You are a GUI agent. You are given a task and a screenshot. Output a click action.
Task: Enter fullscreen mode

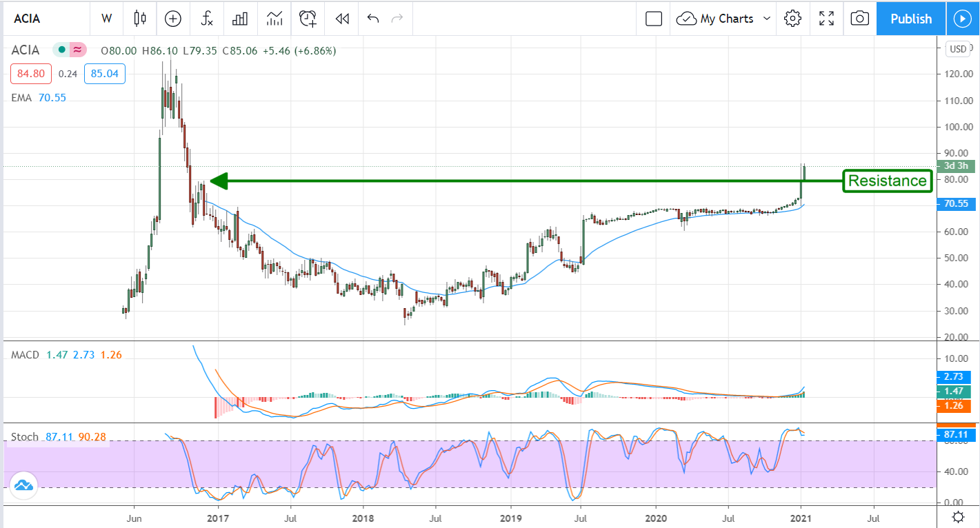[x=826, y=19]
